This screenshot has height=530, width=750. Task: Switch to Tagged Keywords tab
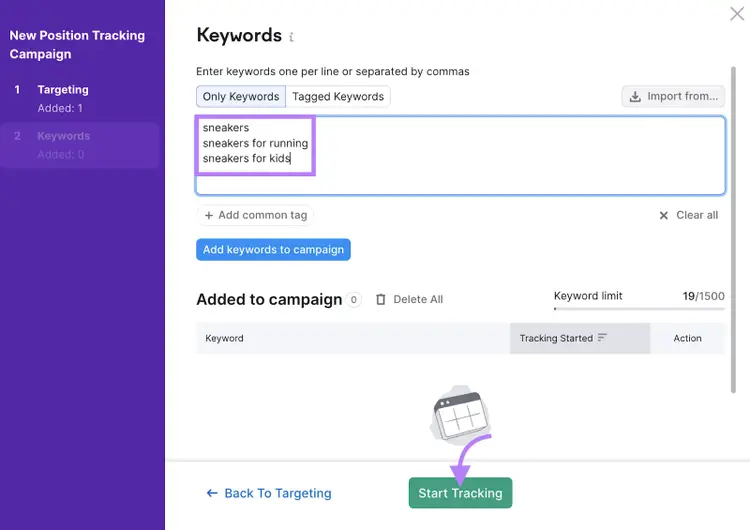point(338,97)
